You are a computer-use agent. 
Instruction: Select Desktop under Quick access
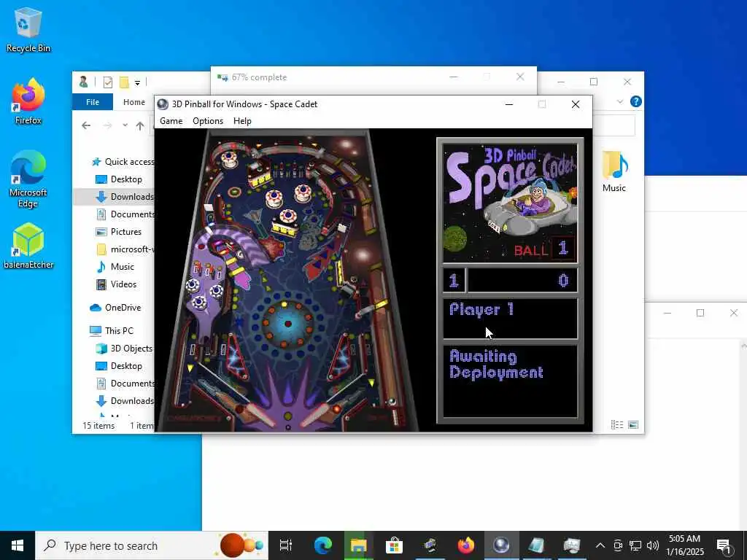pos(119,179)
